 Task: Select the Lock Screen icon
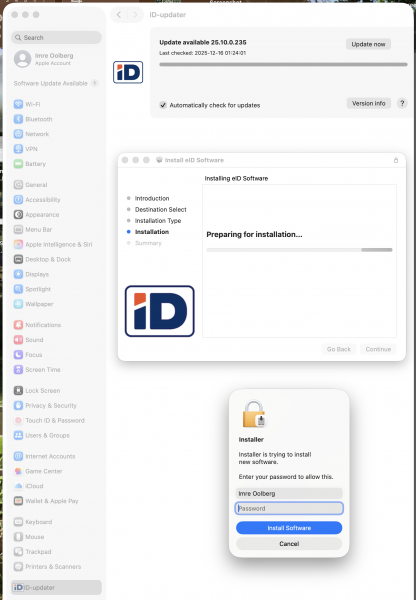point(18,391)
